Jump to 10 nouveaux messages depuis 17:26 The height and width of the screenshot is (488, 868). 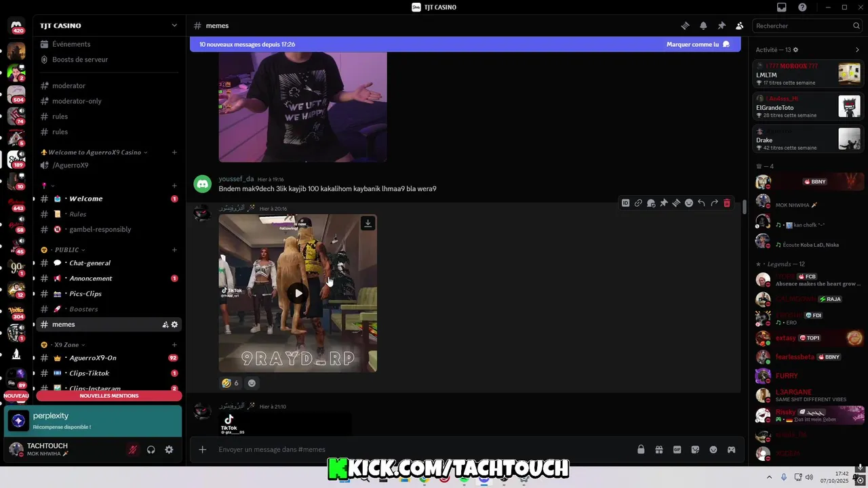(247, 44)
